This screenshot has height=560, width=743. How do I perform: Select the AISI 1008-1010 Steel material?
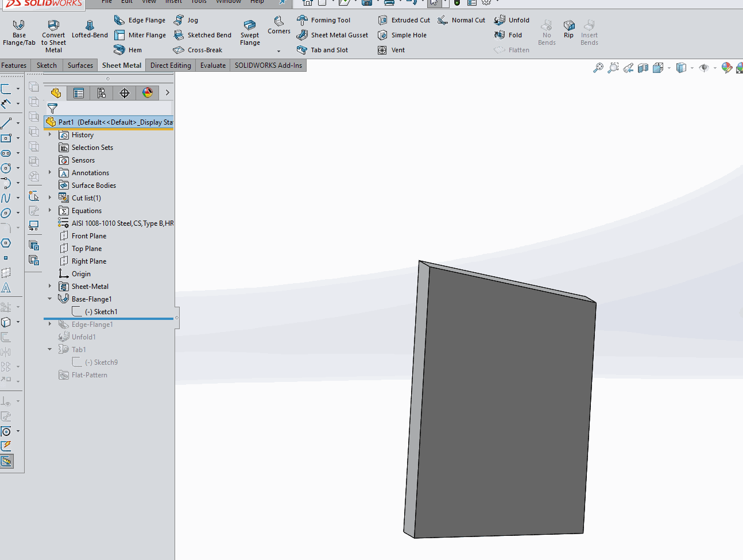click(x=116, y=223)
